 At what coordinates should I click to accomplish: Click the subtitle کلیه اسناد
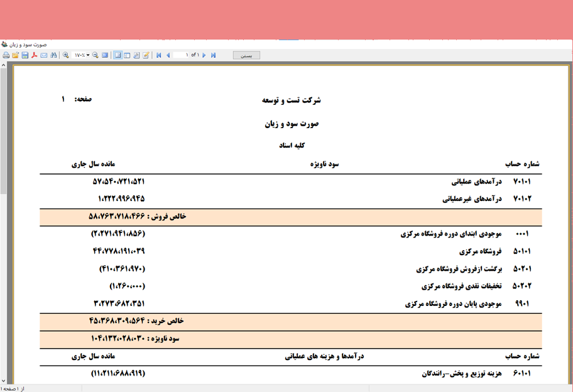tap(292, 145)
